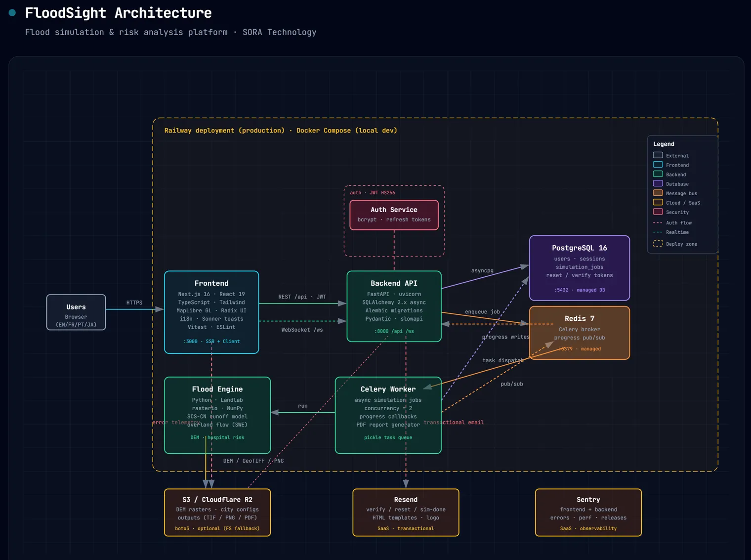Click the Users browser node
This screenshot has width=751, height=560.
76,312
